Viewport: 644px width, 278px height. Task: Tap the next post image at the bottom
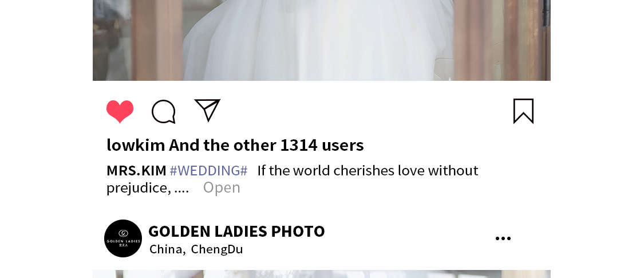(x=322, y=274)
